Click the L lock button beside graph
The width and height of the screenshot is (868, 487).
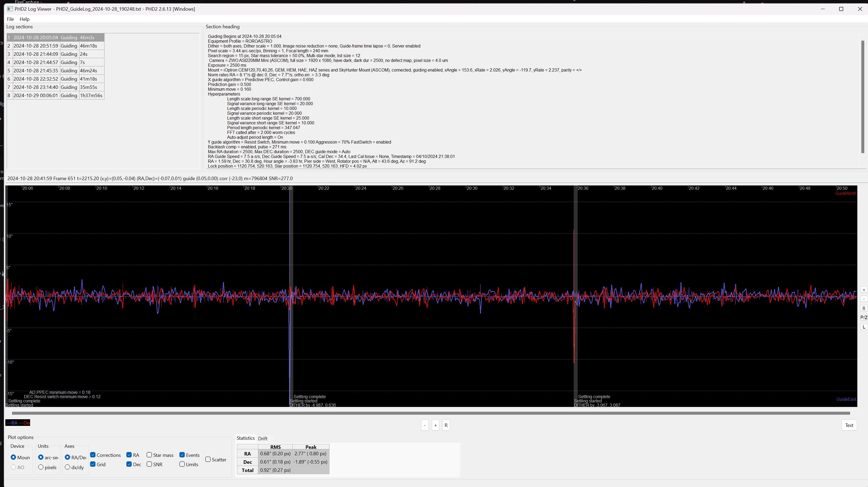pos(864,327)
